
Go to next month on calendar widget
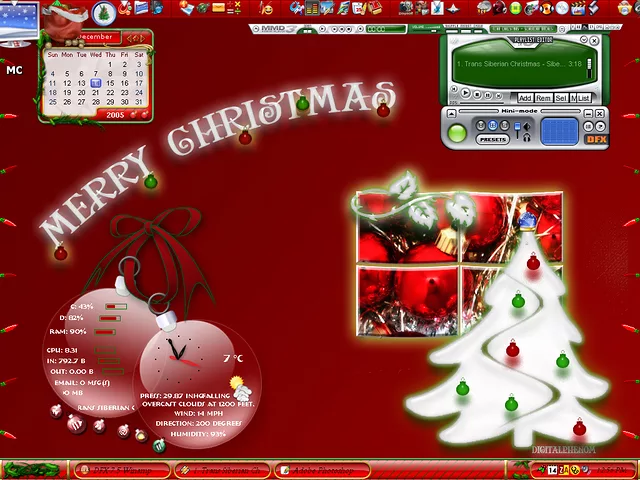click(x=144, y=38)
